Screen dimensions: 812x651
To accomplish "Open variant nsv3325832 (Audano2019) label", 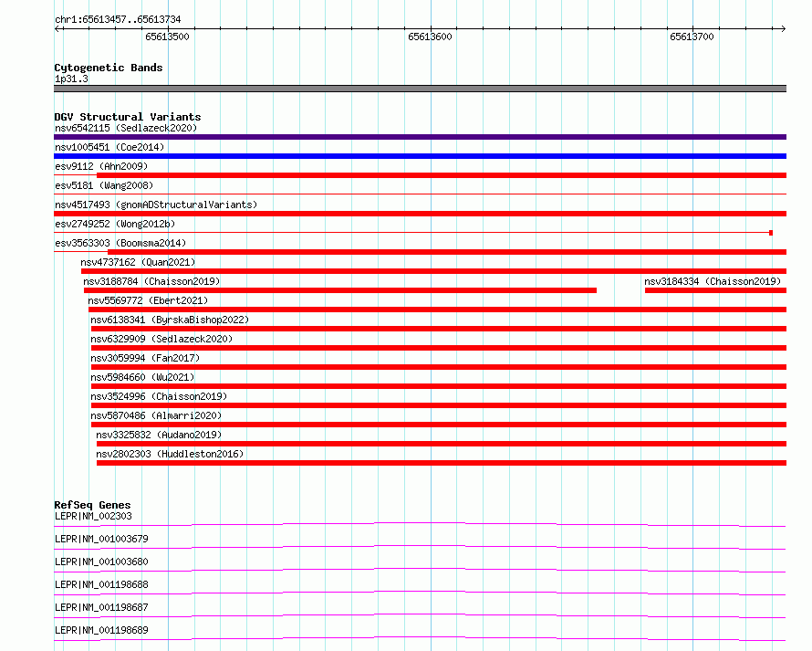I will pyautogui.click(x=159, y=435).
